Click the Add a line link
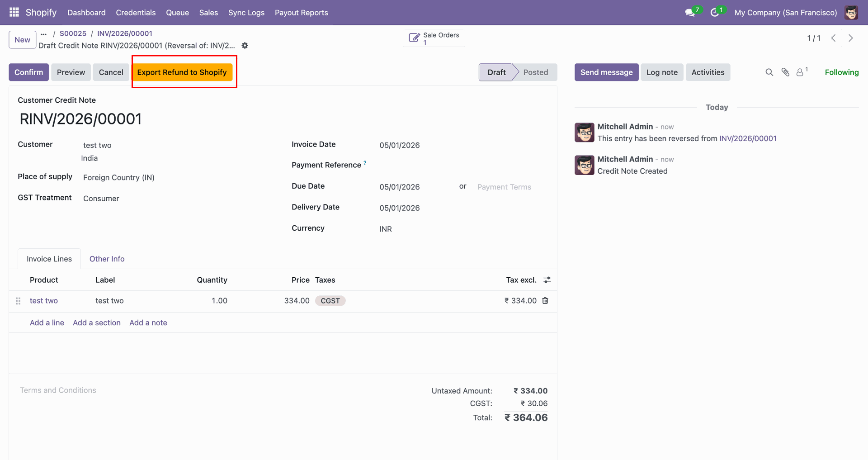 click(47, 322)
